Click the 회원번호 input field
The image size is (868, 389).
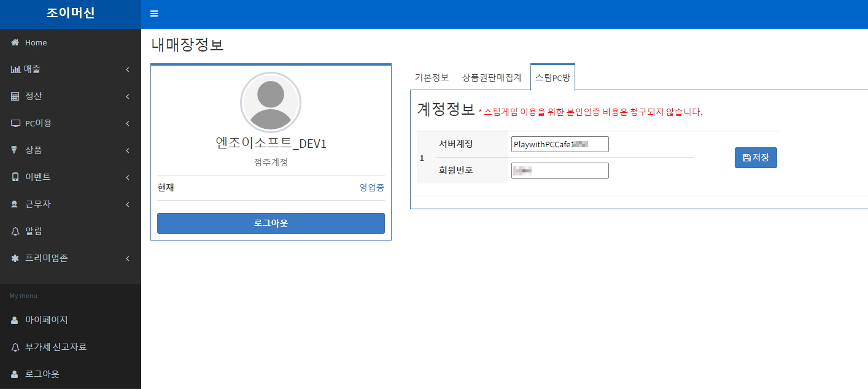pyautogui.click(x=559, y=171)
